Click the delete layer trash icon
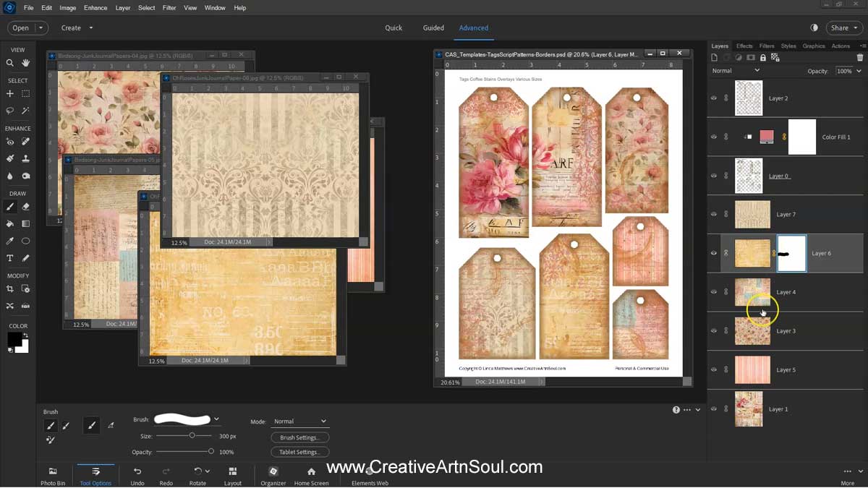 [x=860, y=57]
